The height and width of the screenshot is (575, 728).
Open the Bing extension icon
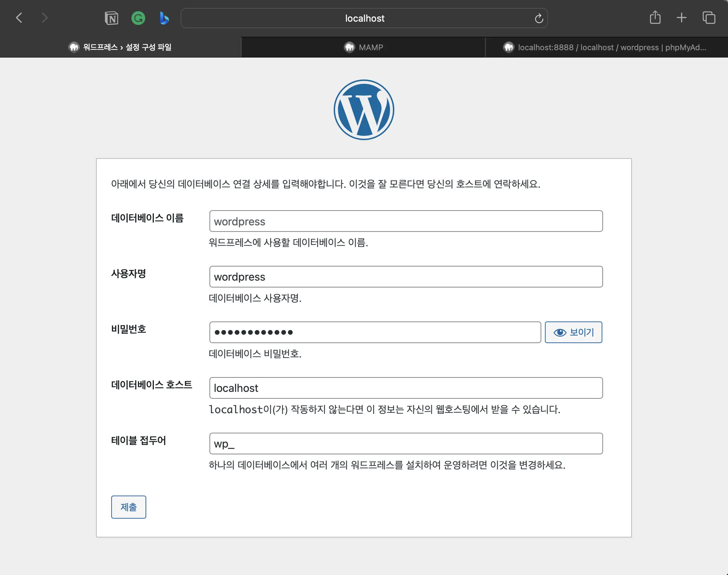click(x=164, y=18)
